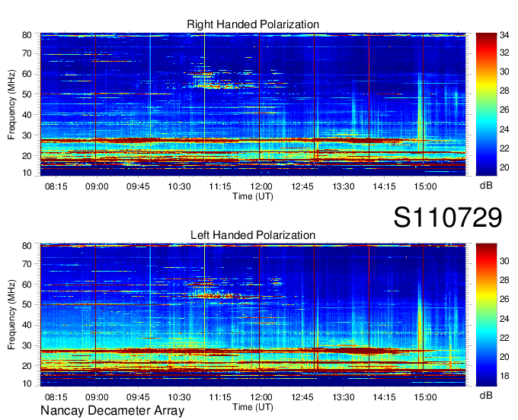
Task: Click the 20 dB label on top color bar
Action: 504,167
